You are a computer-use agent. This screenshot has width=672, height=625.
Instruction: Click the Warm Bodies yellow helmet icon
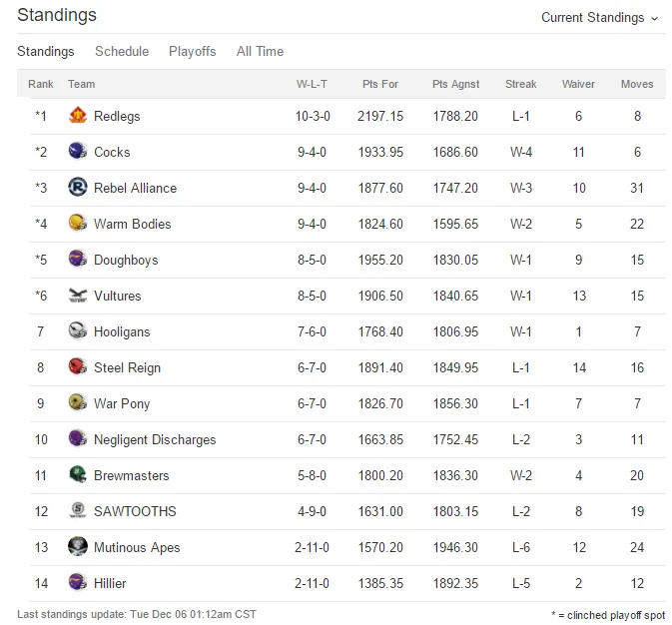[78, 223]
